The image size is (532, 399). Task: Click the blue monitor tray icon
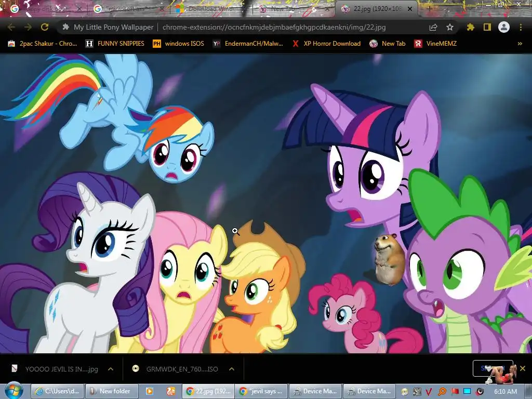point(467,392)
